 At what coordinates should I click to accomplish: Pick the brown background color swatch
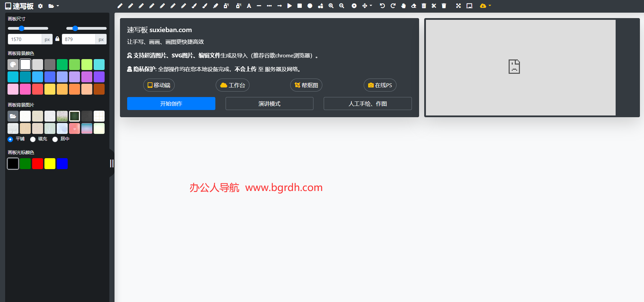tap(99, 89)
